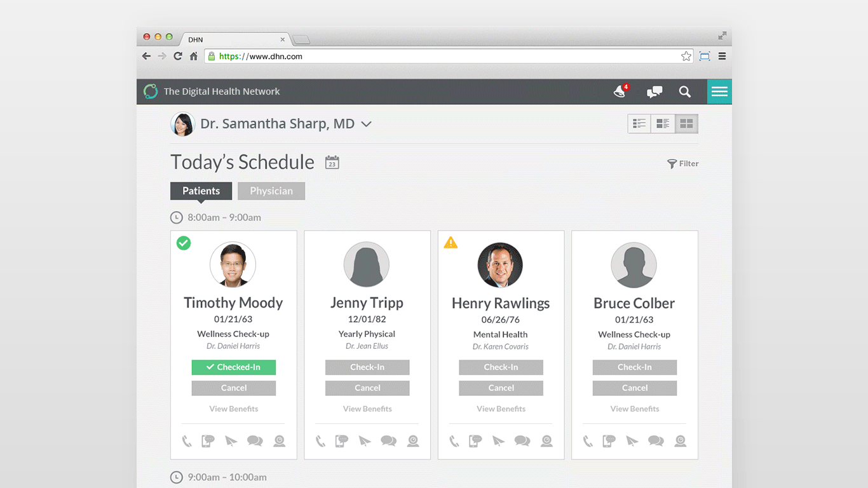Open the calendar icon beside Today's Schedule
The height and width of the screenshot is (488, 868).
click(x=332, y=163)
